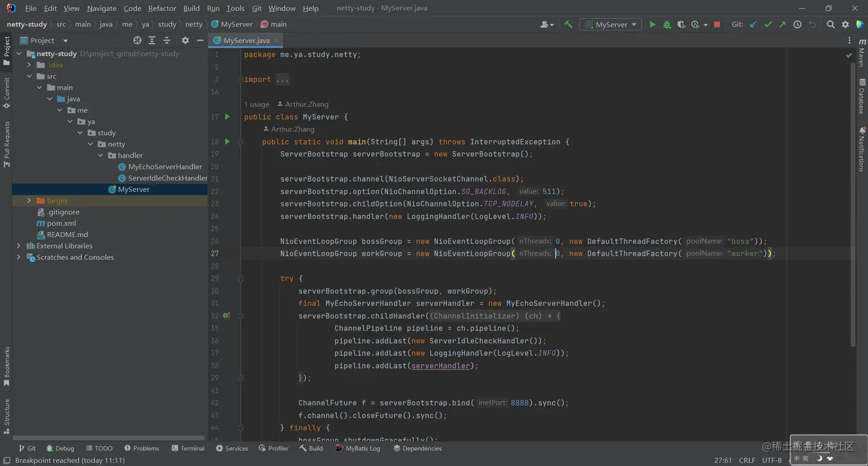Click the run gutter arrow on line 18
This screenshot has width=868, height=466.
[x=227, y=141]
